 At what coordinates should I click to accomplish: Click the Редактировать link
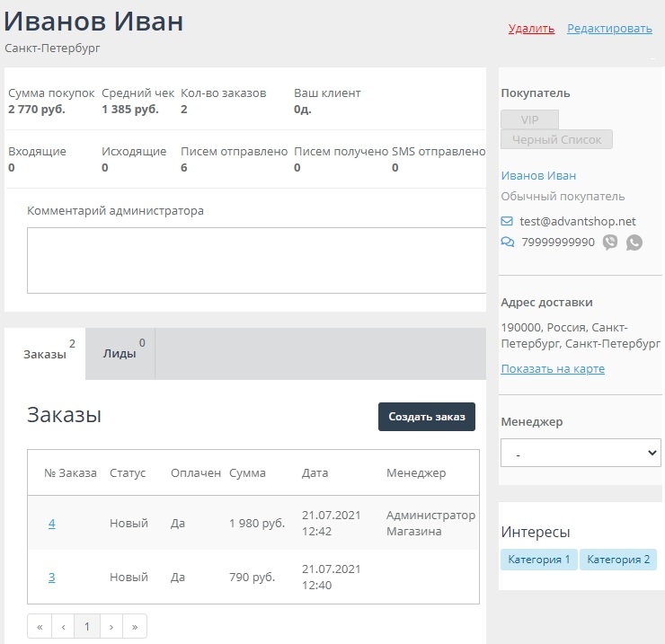click(609, 29)
